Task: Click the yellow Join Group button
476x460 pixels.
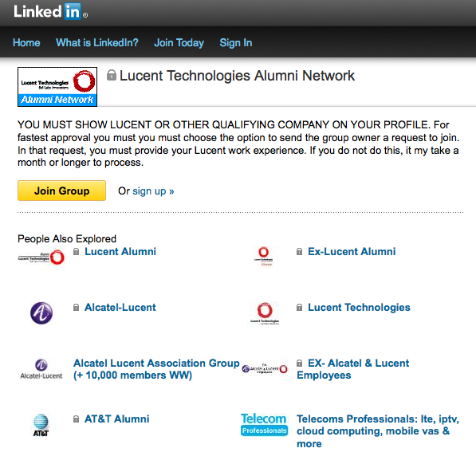Action: pyautogui.click(x=61, y=191)
